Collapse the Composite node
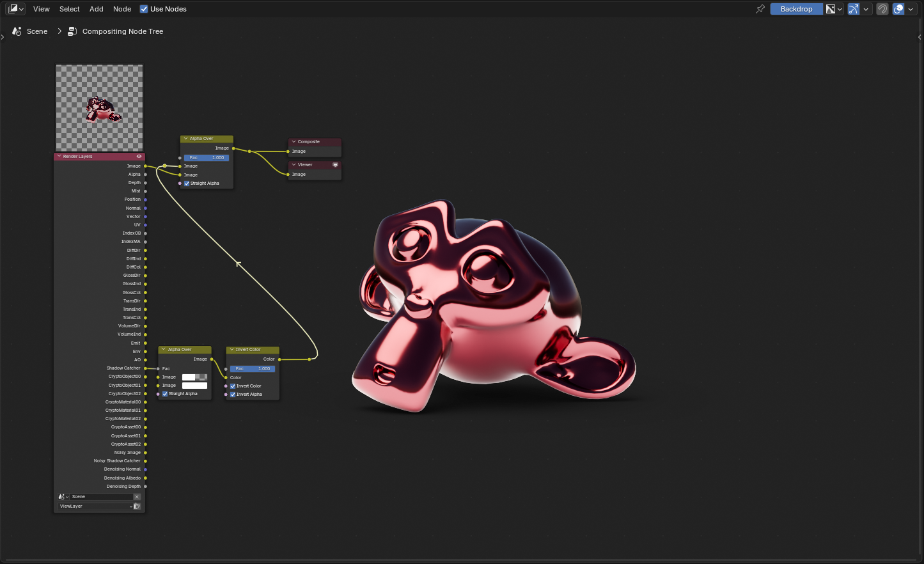Image resolution: width=924 pixels, height=564 pixels. coord(294,141)
